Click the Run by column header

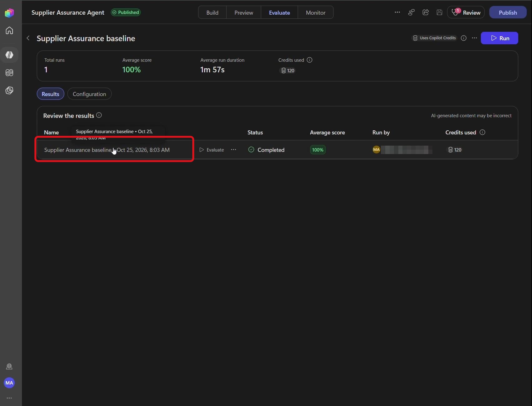coord(381,132)
